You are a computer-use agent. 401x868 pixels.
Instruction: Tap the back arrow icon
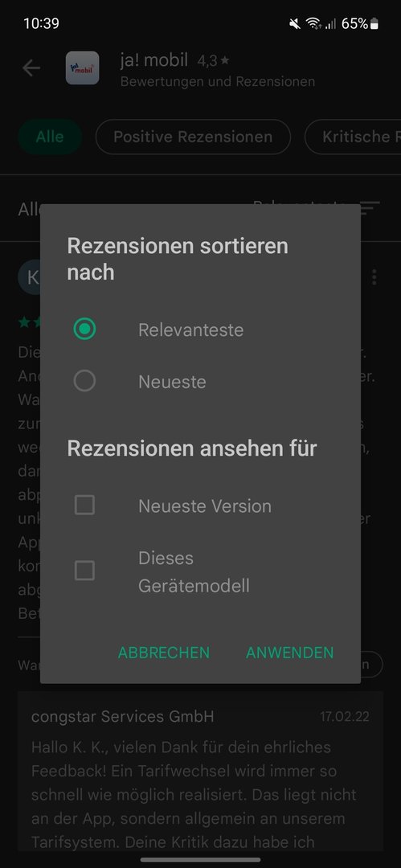(31, 68)
